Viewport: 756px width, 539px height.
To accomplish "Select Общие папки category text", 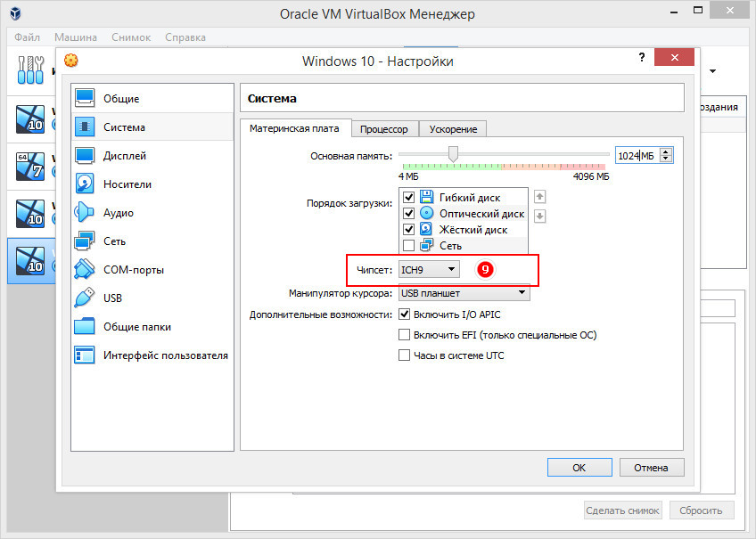I will [137, 327].
